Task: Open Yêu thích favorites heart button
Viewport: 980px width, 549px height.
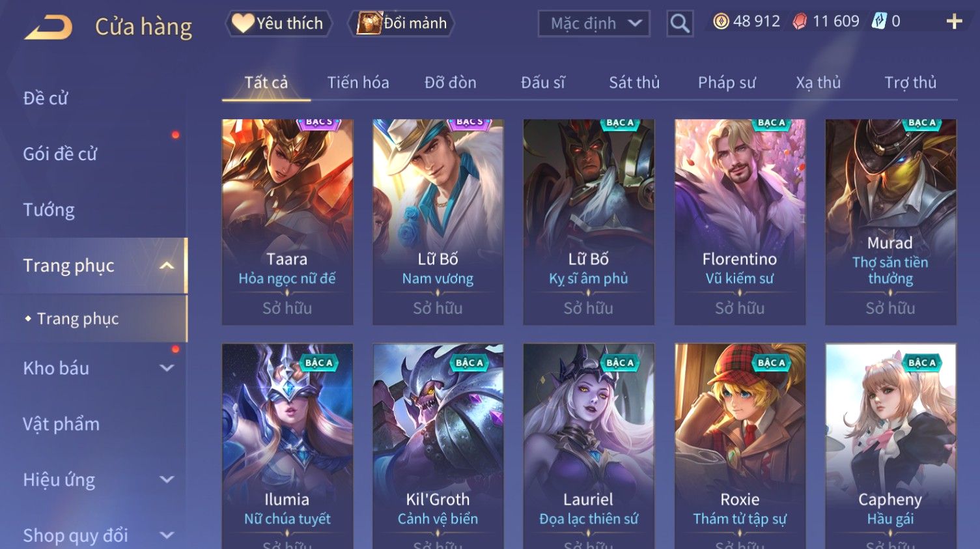Action: 279,23
